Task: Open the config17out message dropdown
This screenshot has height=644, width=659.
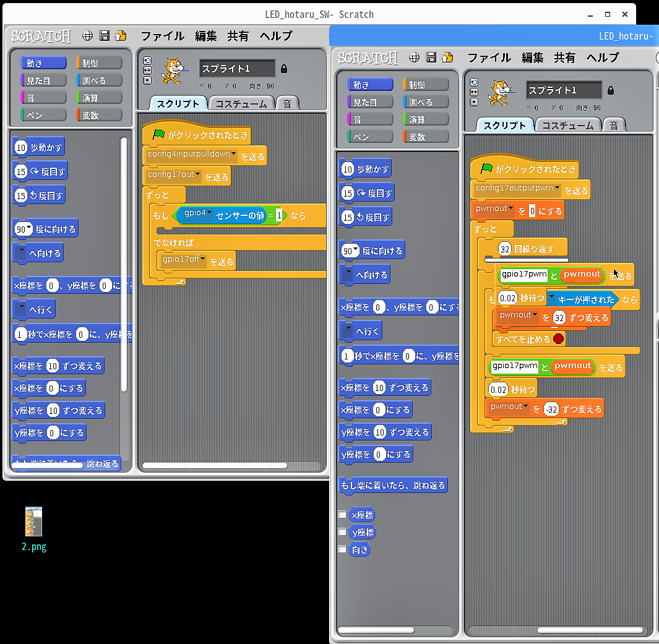Action: tap(197, 174)
